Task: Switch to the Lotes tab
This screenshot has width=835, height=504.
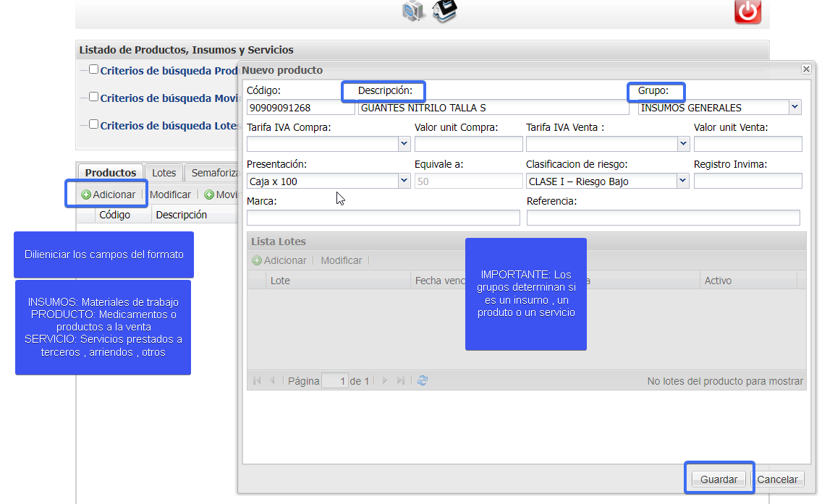Action: coord(164,173)
